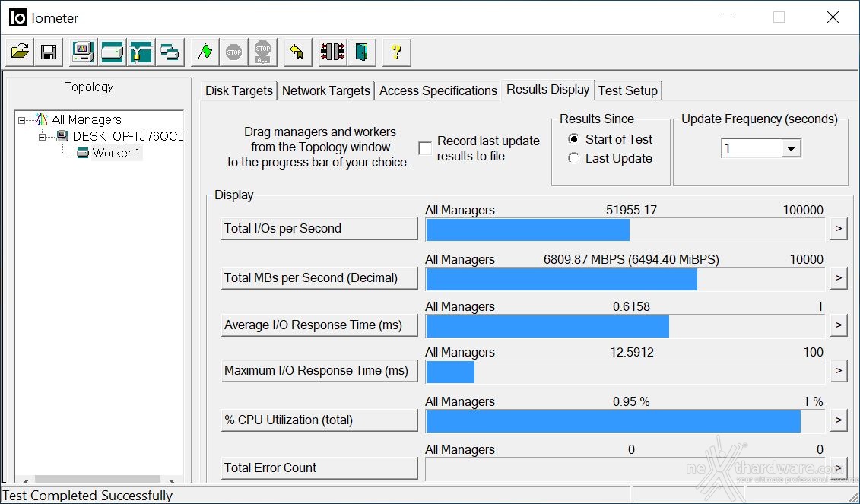Screen dimensions: 860x504
Task: Click the Total MBs per Second (Decimal) button
Action: [x=319, y=278]
